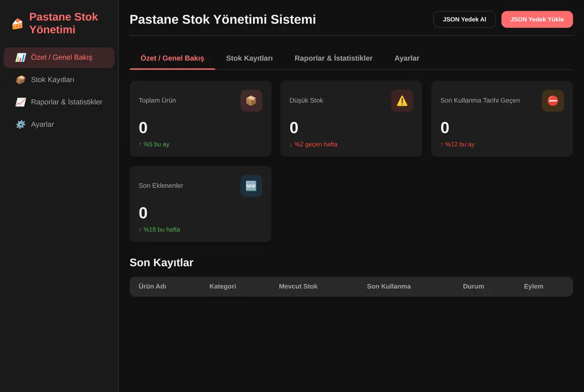Click the Düşük Stok card label

click(306, 101)
